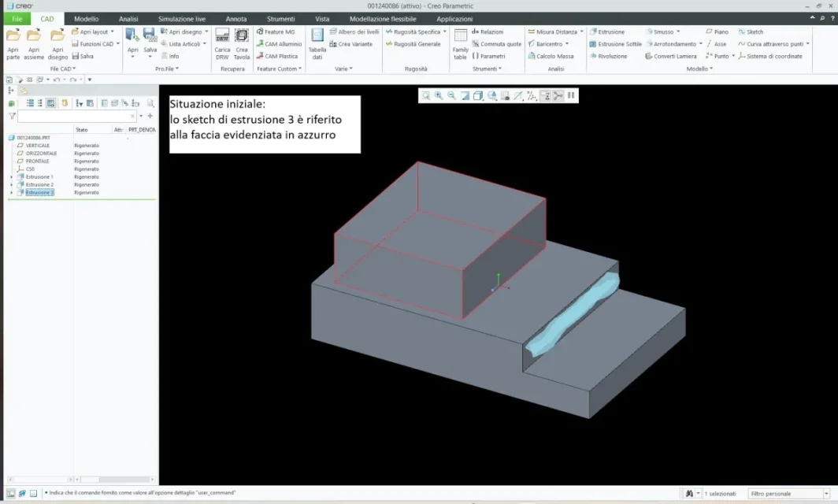Start the Sketch tool

pyautogui.click(x=751, y=32)
